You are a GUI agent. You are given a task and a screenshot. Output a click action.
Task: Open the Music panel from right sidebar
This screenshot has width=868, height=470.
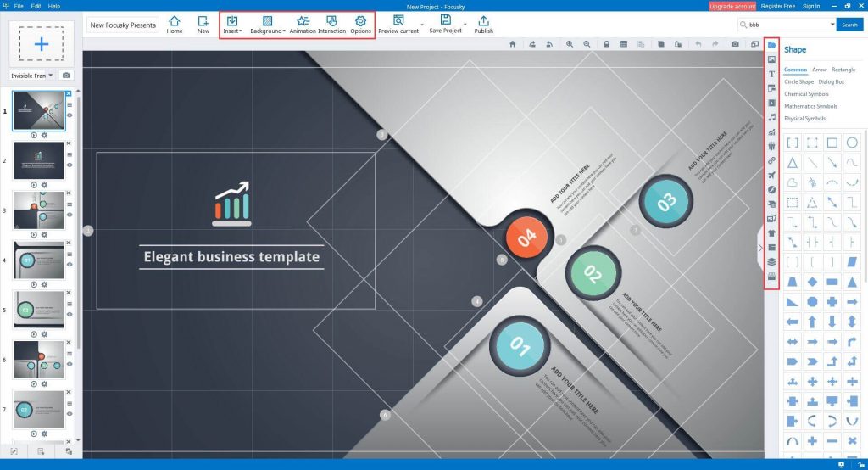point(771,117)
